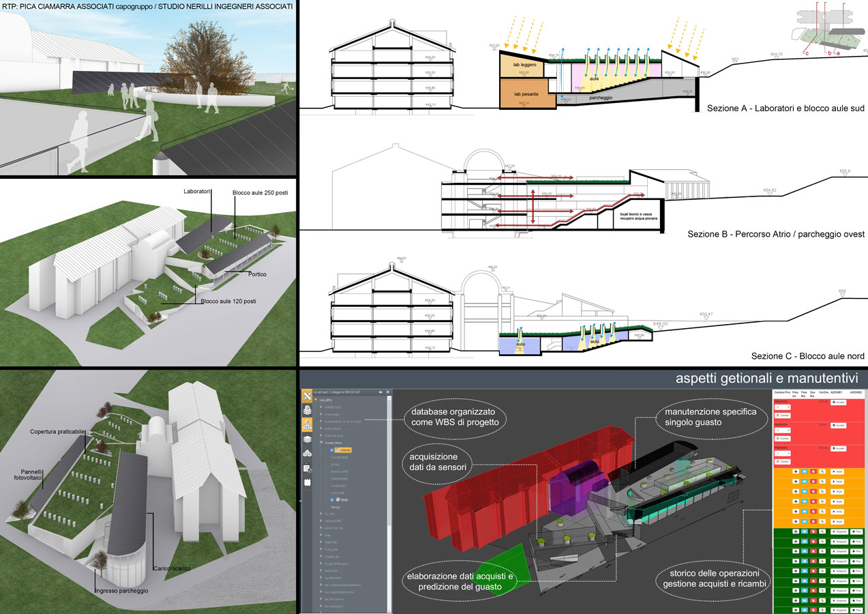This screenshot has width=868, height=614.
Task: Collapse the GALLERIA root node
Action: [x=316, y=400]
